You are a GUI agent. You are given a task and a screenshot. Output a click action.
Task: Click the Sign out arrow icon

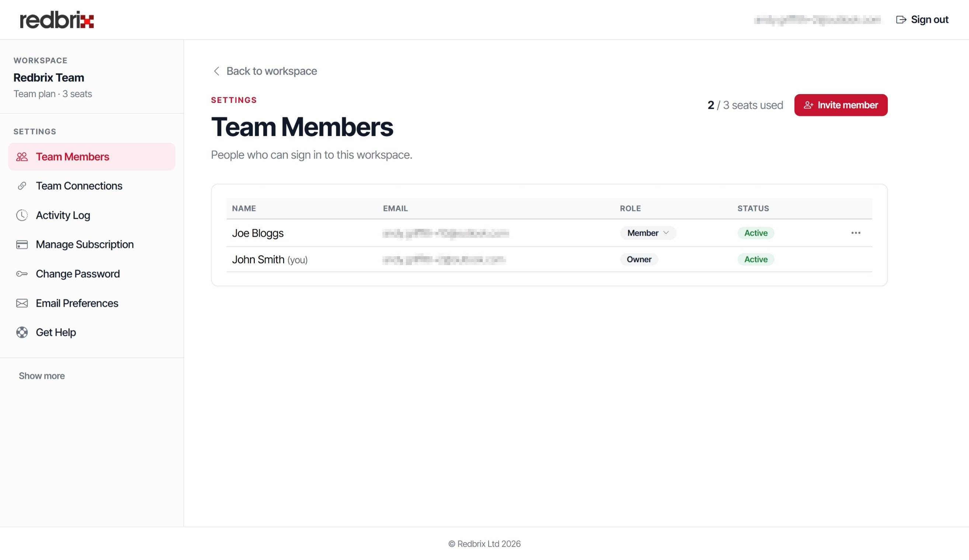coord(901,20)
